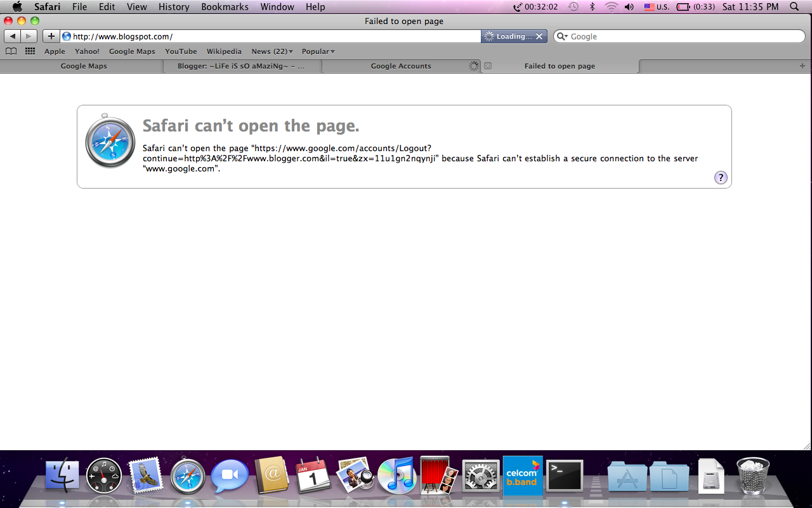The height and width of the screenshot is (508, 812).
Task: Open Address Book in the Dock
Action: (272, 476)
